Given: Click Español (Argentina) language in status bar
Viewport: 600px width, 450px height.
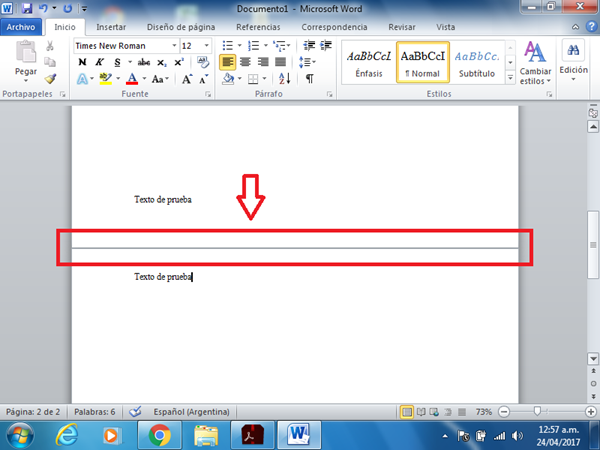Looking at the screenshot, I should (191, 412).
